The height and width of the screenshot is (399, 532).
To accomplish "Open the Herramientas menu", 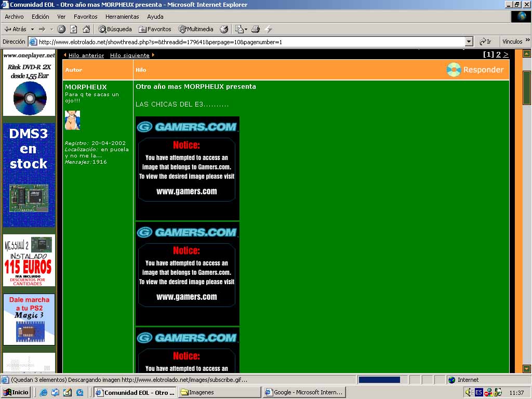I will click(122, 17).
